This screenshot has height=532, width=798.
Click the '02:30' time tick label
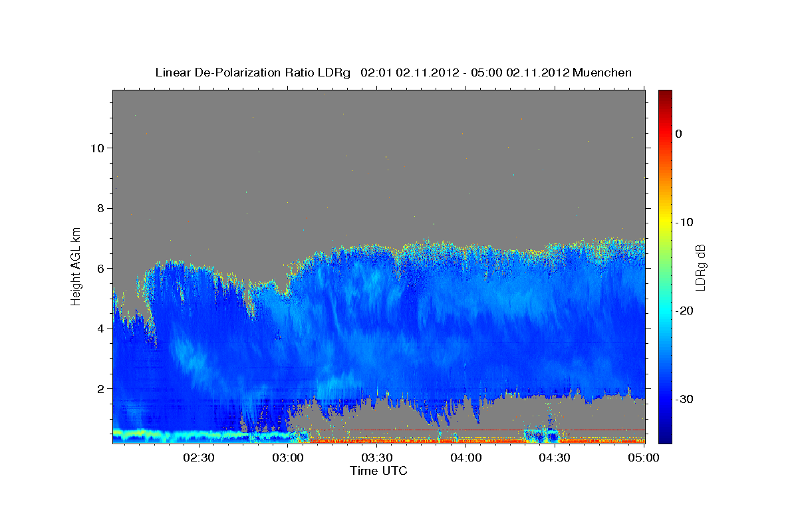click(199, 458)
